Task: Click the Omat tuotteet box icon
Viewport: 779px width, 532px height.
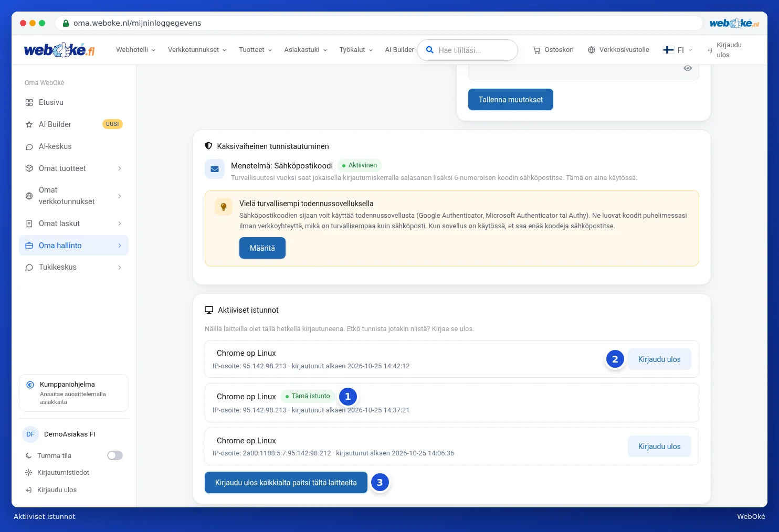Action: pyautogui.click(x=29, y=168)
